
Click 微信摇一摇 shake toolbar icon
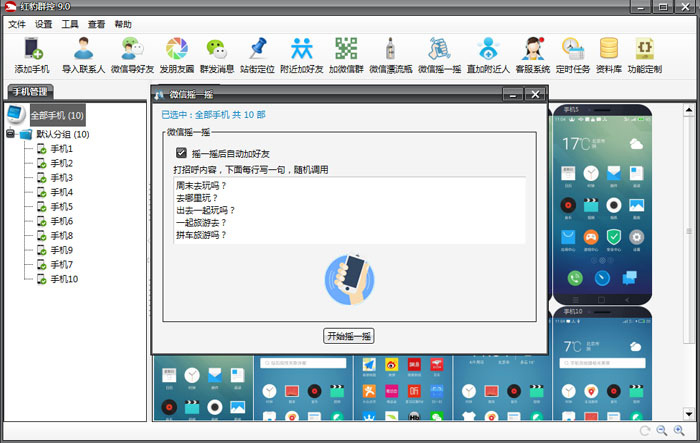coord(440,55)
